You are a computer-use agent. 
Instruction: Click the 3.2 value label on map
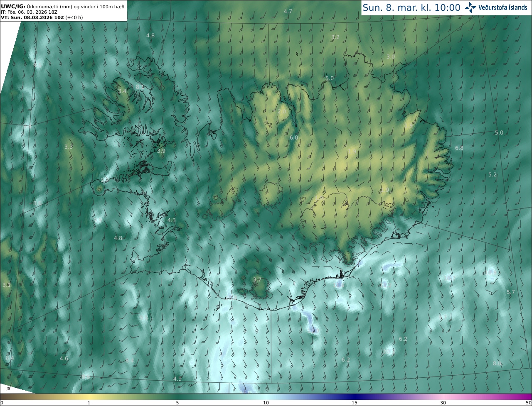(335, 37)
